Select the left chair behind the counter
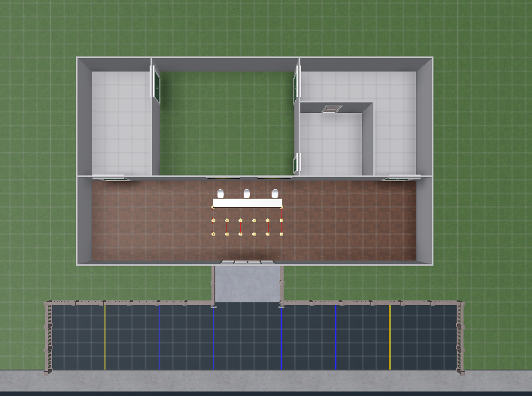 point(220,193)
